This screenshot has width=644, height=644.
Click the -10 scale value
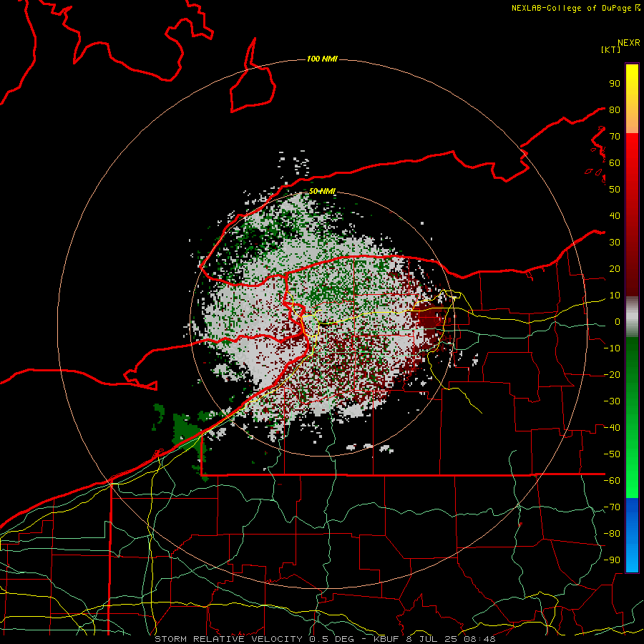click(612, 348)
